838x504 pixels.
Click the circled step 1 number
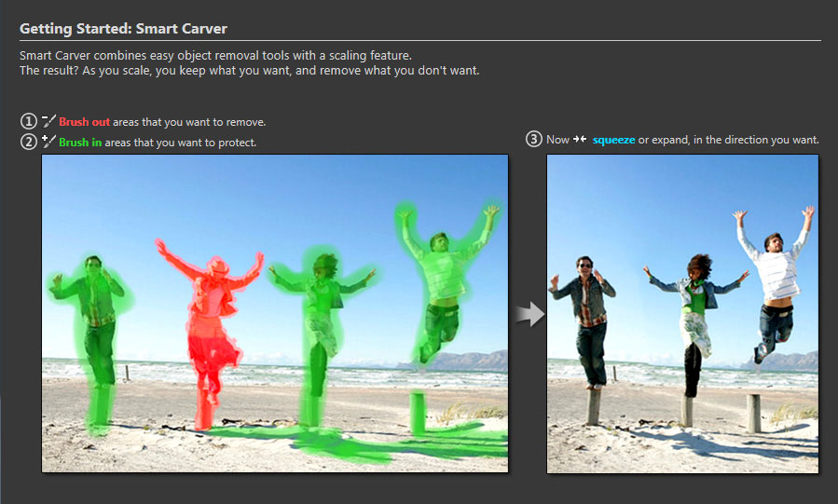[x=28, y=122]
